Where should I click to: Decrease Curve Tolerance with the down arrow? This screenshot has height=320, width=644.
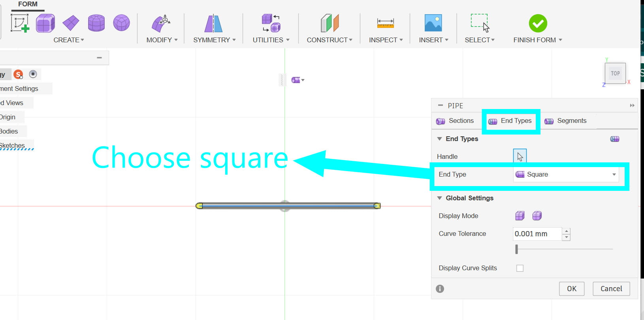point(567,237)
